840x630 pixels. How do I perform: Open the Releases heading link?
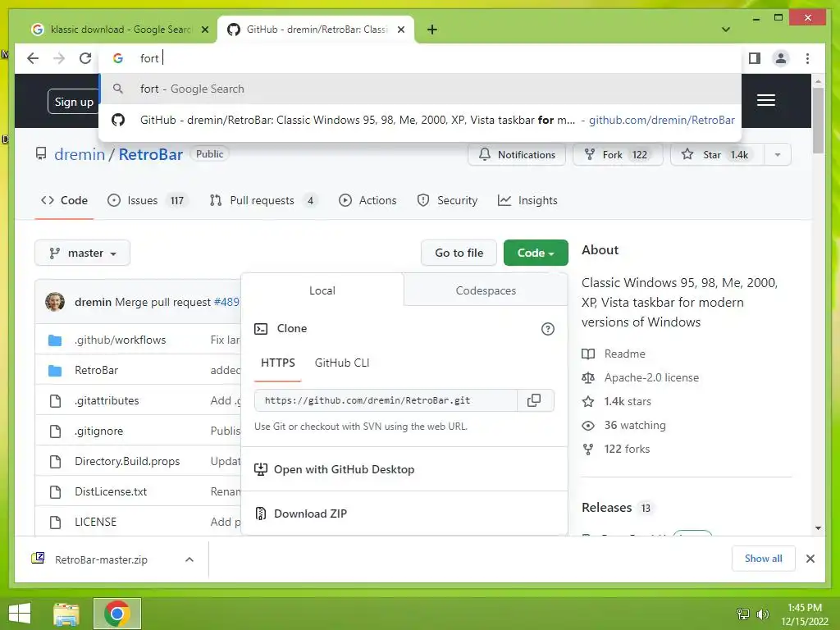(617, 507)
